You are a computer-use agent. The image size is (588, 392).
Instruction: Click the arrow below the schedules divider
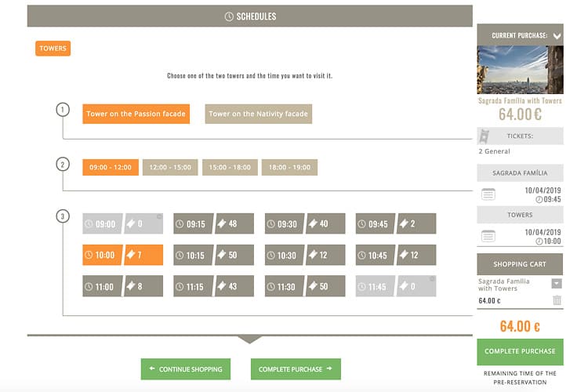tap(249, 339)
